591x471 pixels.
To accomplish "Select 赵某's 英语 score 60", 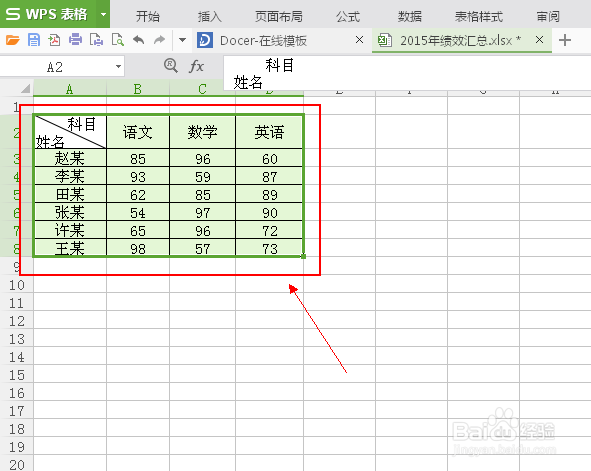I will 269,158.
